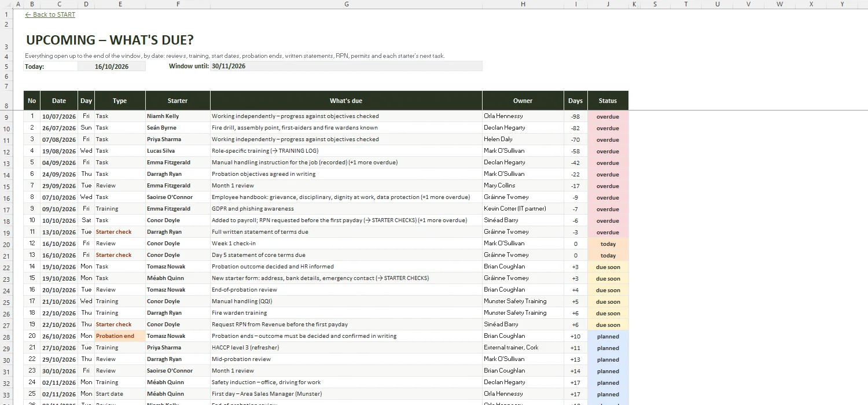The image size is (868, 405).
Task: Select the owner cell 'External trainer, Cork'
Action: [x=523, y=348]
